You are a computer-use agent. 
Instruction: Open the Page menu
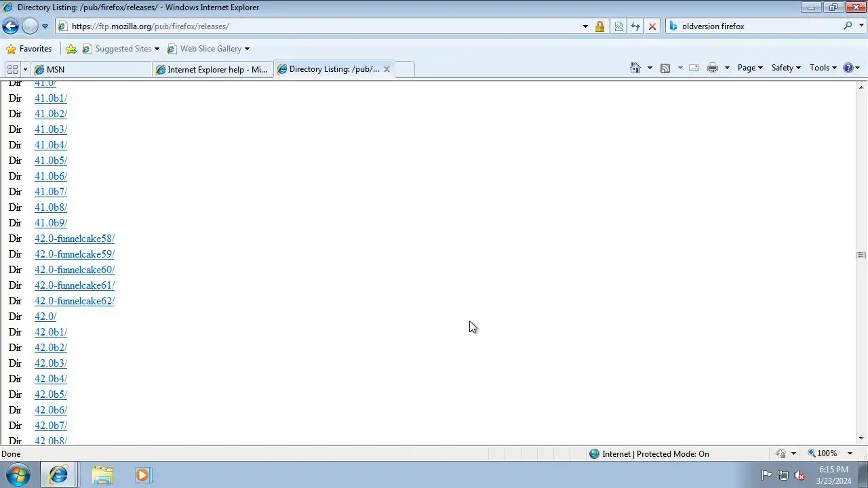pos(750,68)
